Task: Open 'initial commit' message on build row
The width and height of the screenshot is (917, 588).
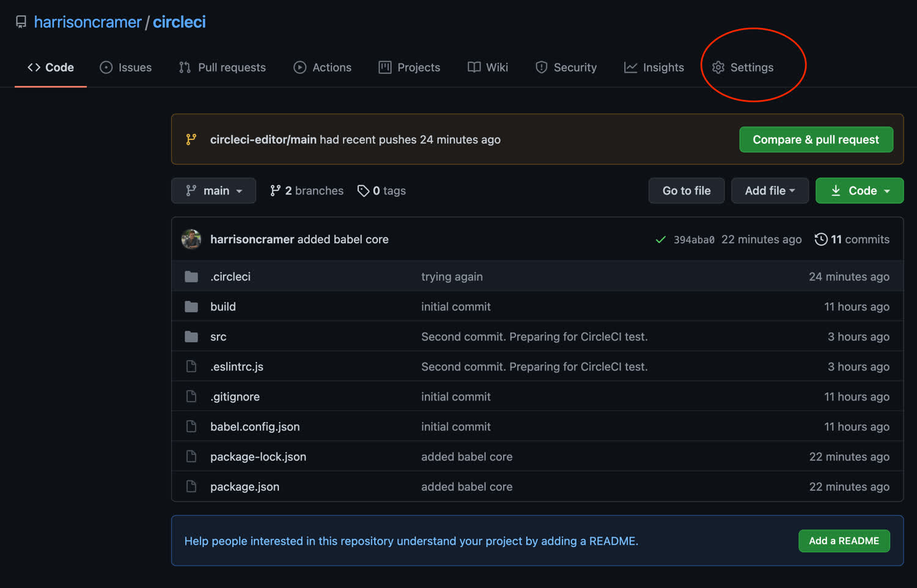Action: click(456, 307)
